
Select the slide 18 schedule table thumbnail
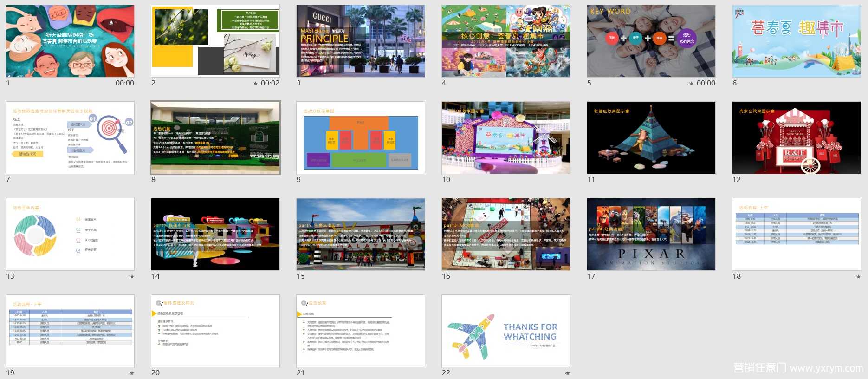[797, 234]
